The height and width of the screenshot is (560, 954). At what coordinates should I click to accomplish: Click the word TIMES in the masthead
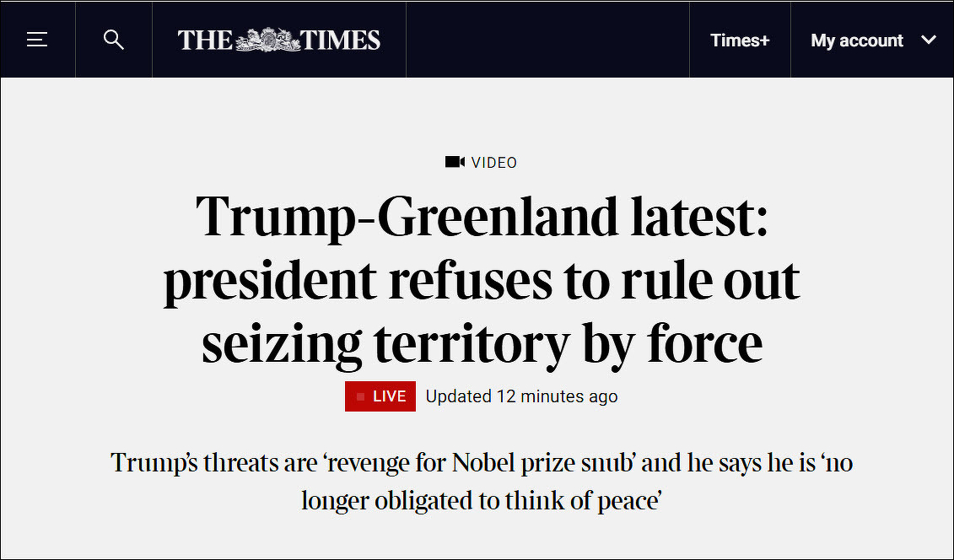point(344,40)
